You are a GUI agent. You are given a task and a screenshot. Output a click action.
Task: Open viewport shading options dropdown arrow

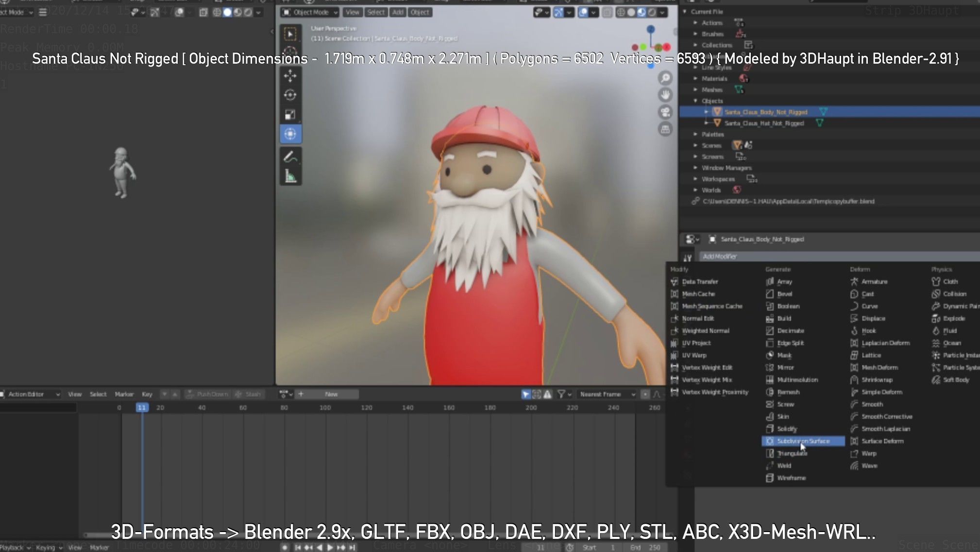pyautogui.click(x=663, y=13)
